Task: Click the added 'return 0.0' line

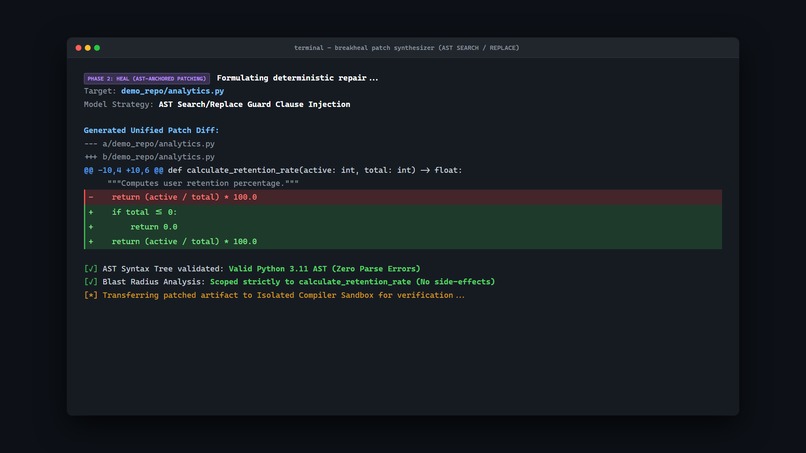Action: coord(403,227)
